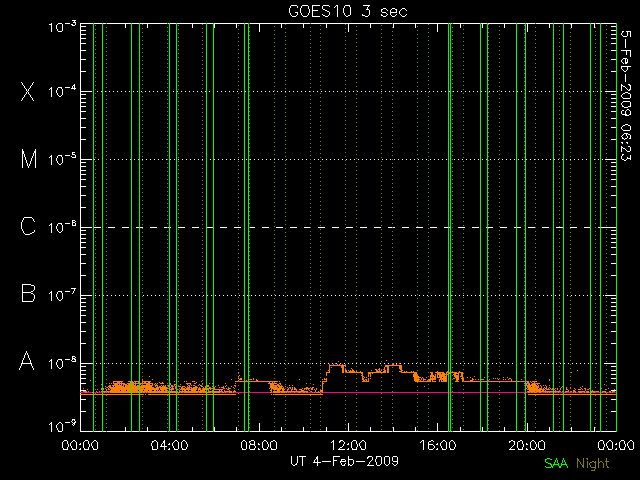
Task: Click the 10^-7 y-axis label
Action: (x=62, y=295)
